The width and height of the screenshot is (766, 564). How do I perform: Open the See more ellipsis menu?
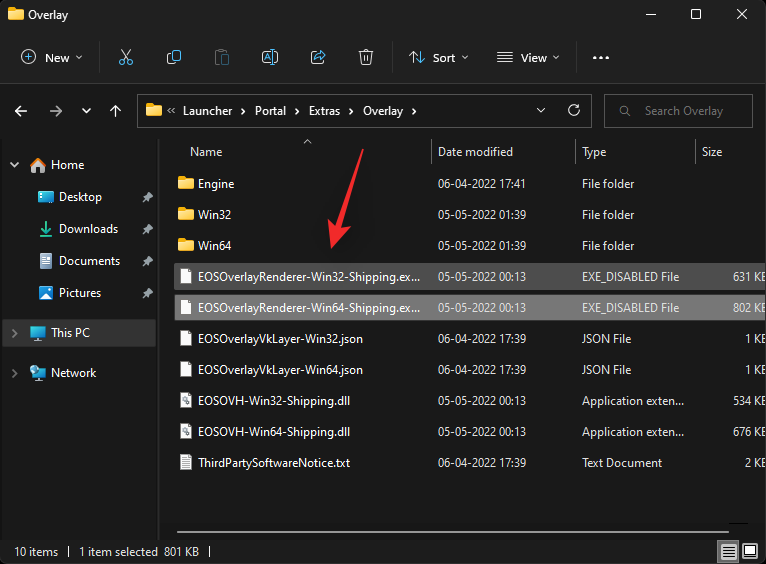pyautogui.click(x=600, y=57)
